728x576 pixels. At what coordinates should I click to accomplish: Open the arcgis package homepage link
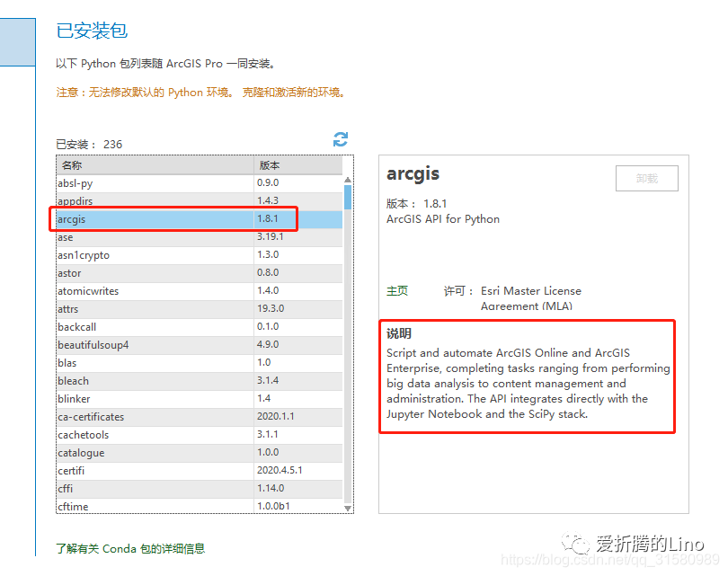pyautogui.click(x=397, y=291)
